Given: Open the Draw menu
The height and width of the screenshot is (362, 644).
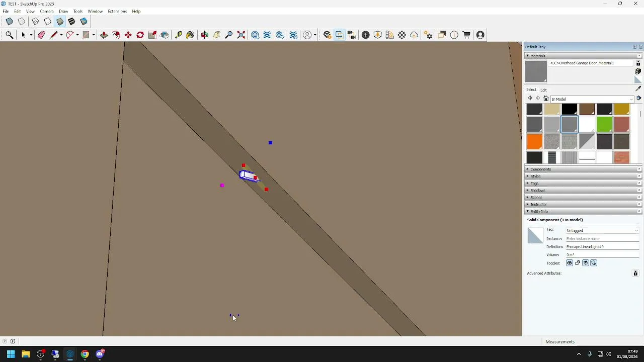Looking at the screenshot, I should 63,11.
